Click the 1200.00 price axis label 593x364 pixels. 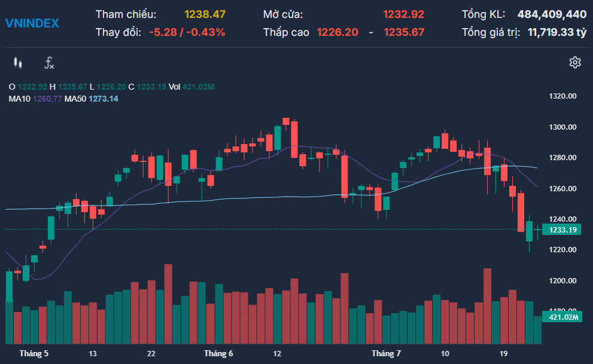pos(562,281)
